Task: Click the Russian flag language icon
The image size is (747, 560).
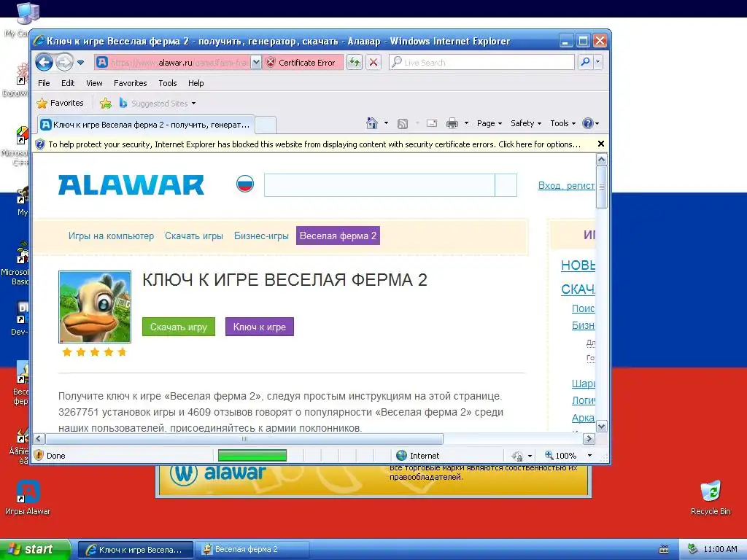Action: pos(245,184)
